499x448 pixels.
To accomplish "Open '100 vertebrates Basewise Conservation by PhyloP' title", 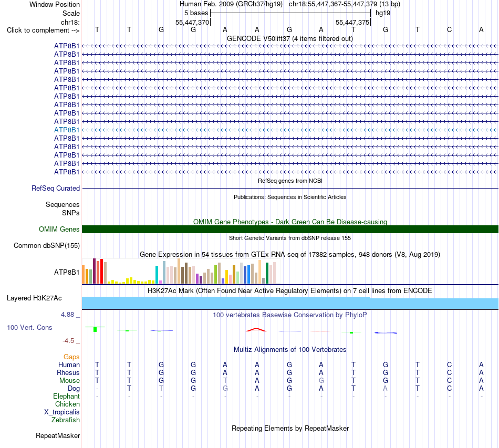I will pyautogui.click(x=289, y=315).
